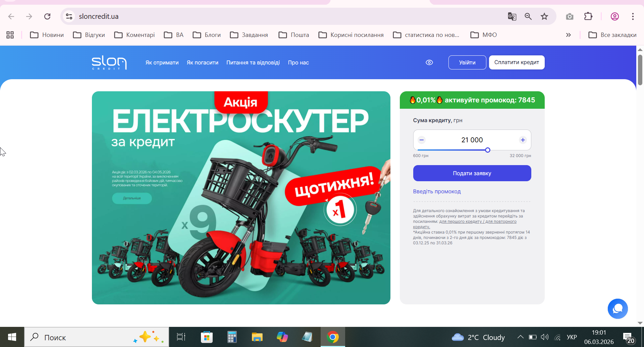Open the Extensions puzzle icon
The height and width of the screenshot is (347, 644).
588,16
